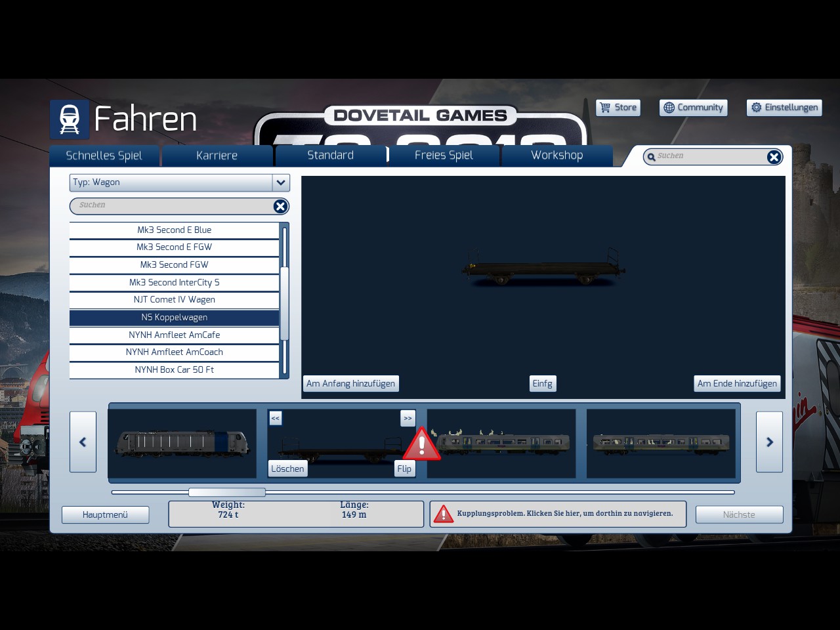Move selected wagon right with >> button
The height and width of the screenshot is (630, 840).
(408, 418)
